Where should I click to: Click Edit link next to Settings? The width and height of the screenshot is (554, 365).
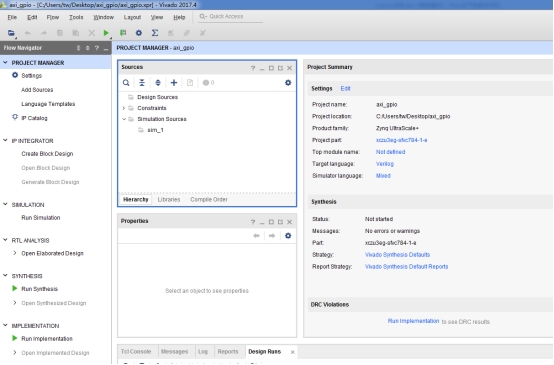coord(345,89)
